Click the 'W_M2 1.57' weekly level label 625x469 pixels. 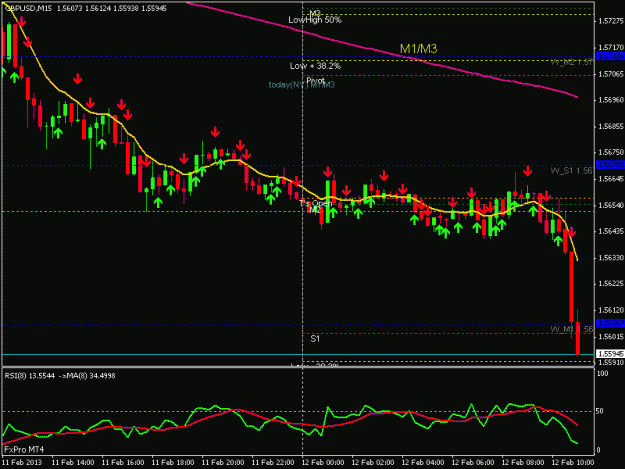point(572,63)
